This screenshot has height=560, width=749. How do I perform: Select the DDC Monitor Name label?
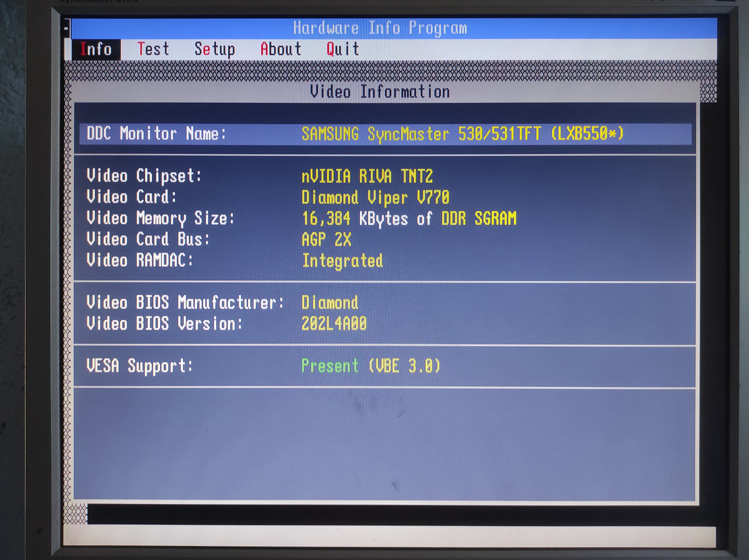point(157,134)
